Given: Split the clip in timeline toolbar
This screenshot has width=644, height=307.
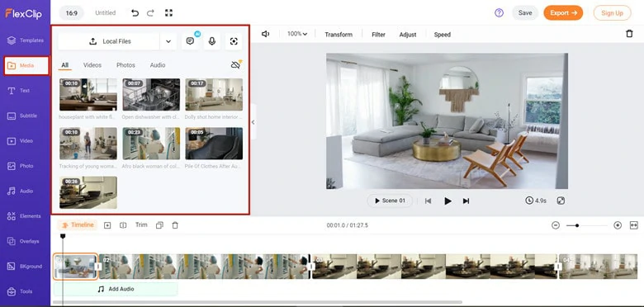Looking at the screenshot, I should click(123, 225).
